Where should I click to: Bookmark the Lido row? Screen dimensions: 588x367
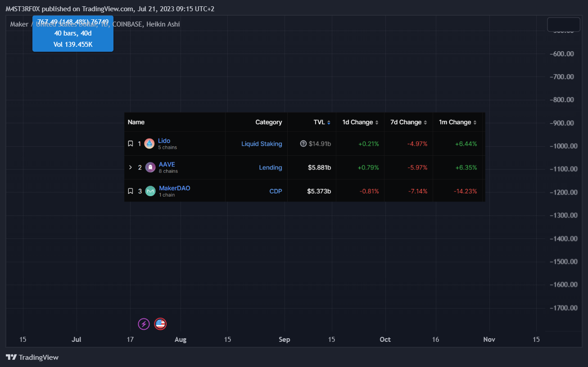[131, 144]
